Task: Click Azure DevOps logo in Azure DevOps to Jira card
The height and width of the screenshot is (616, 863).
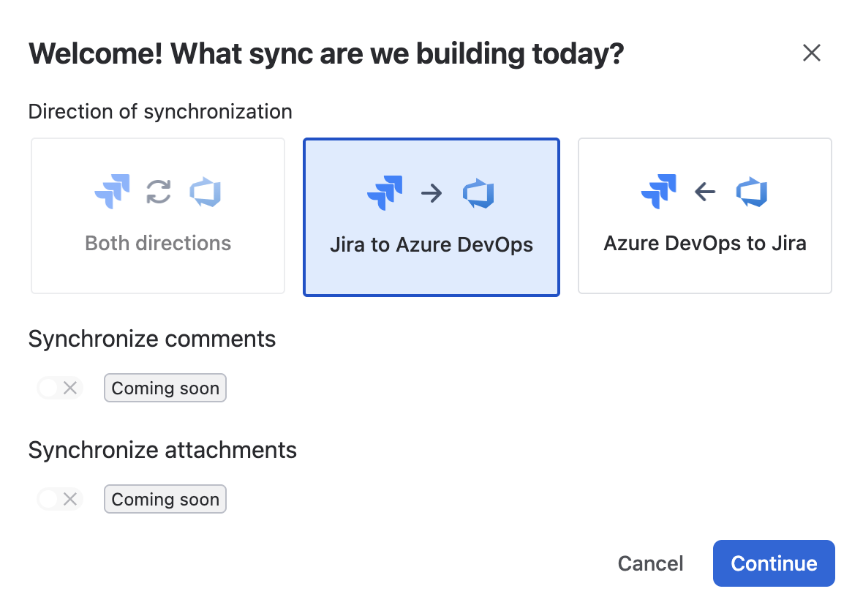Action: (x=752, y=192)
